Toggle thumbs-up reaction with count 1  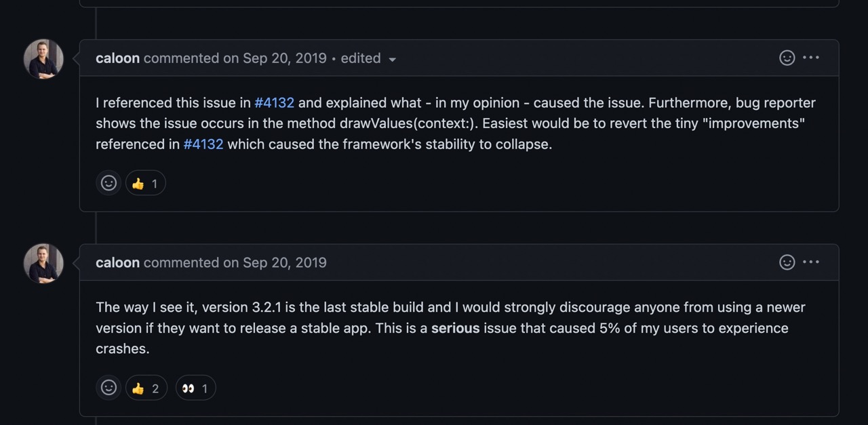click(146, 183)
